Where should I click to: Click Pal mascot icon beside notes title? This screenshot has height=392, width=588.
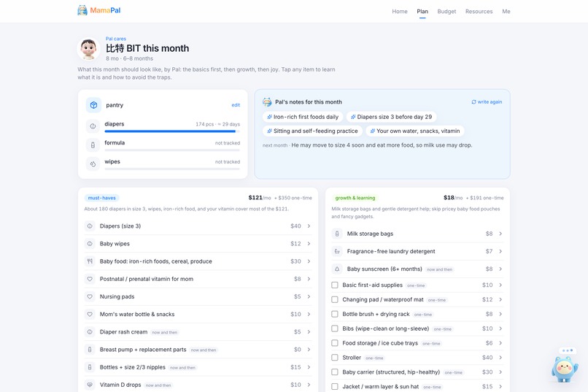click(x=267, y=101)
